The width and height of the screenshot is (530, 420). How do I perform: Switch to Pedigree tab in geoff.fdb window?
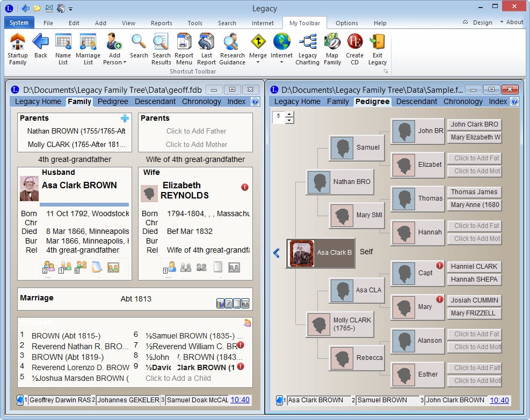[113, 101]
